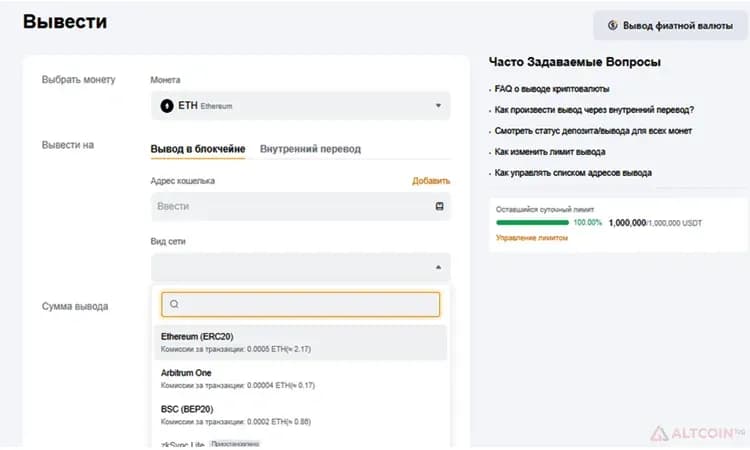This screenshot has width=750, height=450.
Task: Open Как изменить лимит вывода link
Action: point(550,152)
